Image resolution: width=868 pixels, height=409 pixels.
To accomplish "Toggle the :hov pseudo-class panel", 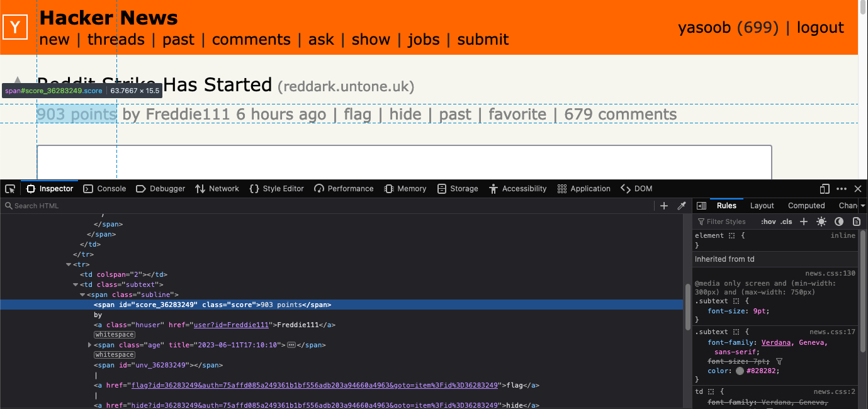I will pyautogui.click(x=768, y=221).
